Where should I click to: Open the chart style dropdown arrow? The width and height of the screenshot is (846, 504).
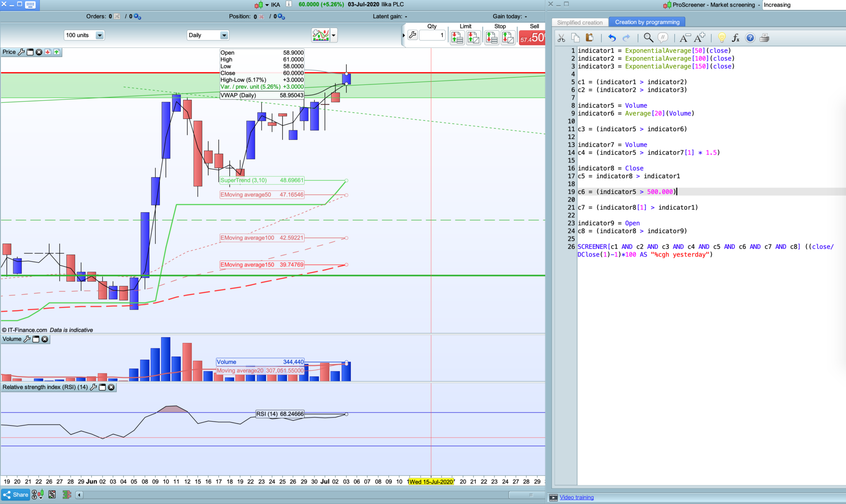tap(333, 35)
